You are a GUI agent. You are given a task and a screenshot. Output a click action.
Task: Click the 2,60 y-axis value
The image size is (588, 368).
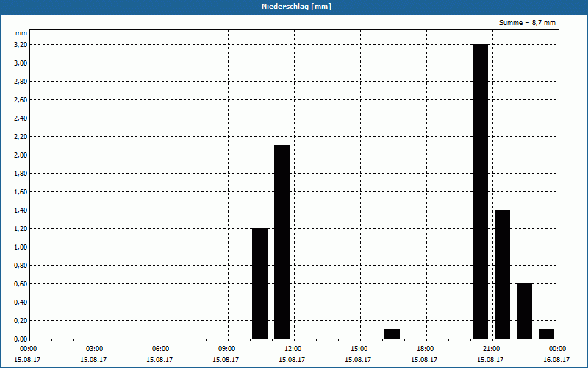(21, 100)
